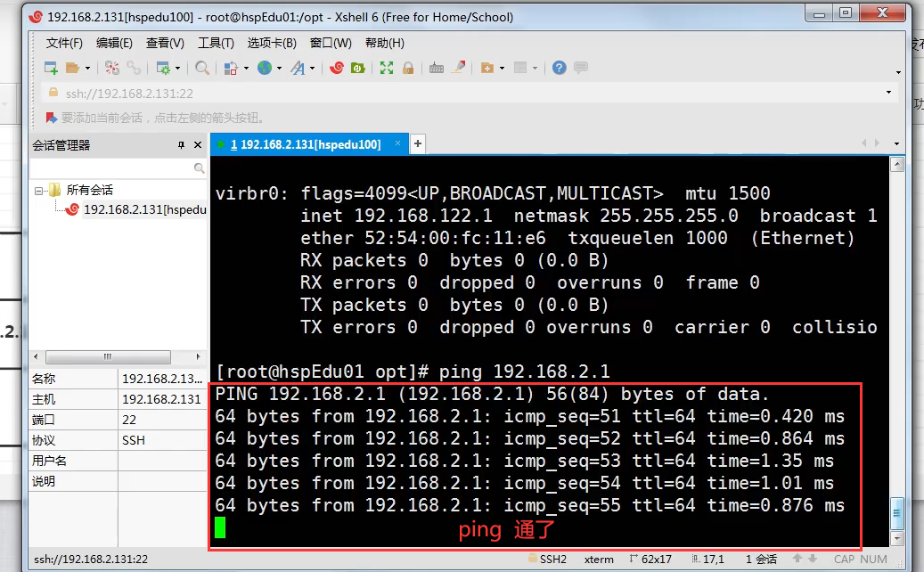Image resolution: width=924 pixels, height=572 pixels.
Task: Open the 查看(V) menu
Action: click(x=165, y=43)
